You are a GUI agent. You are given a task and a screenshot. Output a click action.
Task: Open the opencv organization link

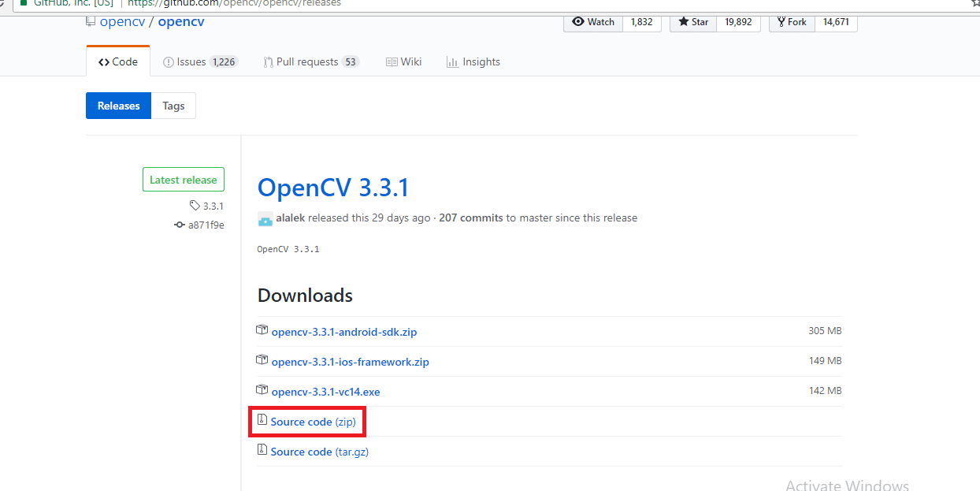click(122, 21)
